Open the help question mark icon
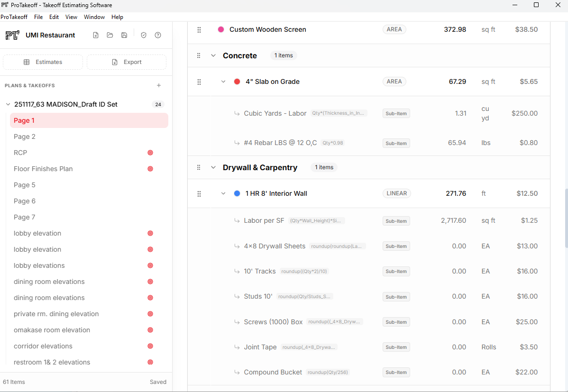 pos(158,35)
